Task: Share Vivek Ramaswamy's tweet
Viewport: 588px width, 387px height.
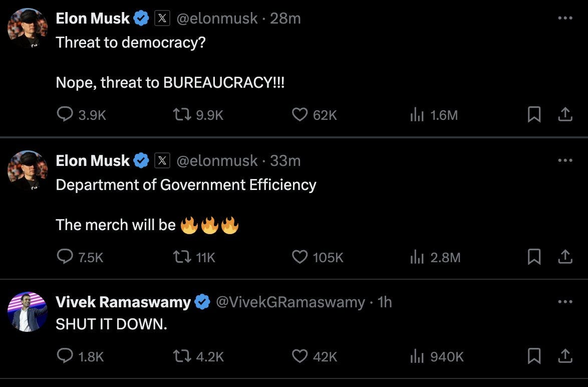Action: point(565,356)
